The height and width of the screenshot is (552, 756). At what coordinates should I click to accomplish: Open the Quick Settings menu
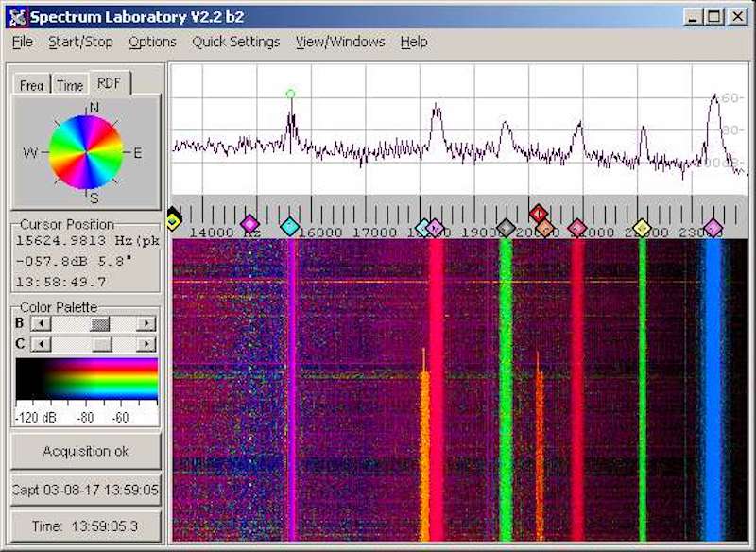[235, 42]
